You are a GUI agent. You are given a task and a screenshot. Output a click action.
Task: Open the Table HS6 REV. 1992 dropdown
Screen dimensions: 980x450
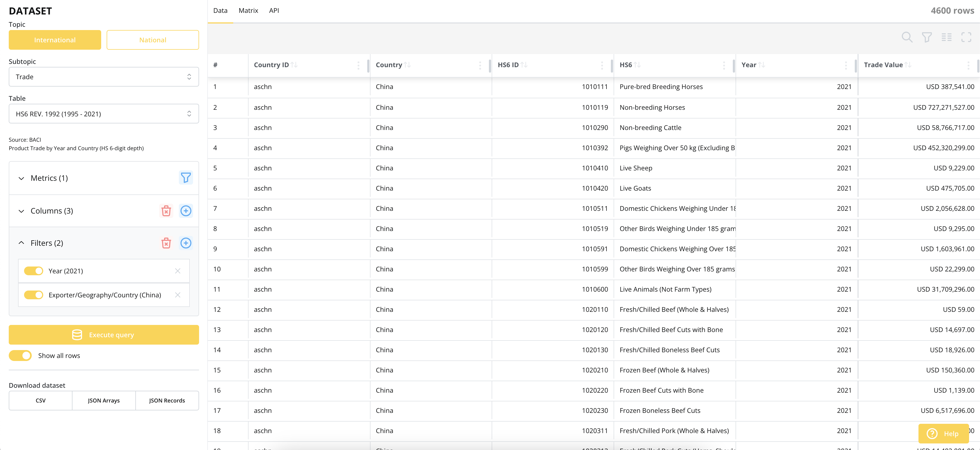(103, 114)
